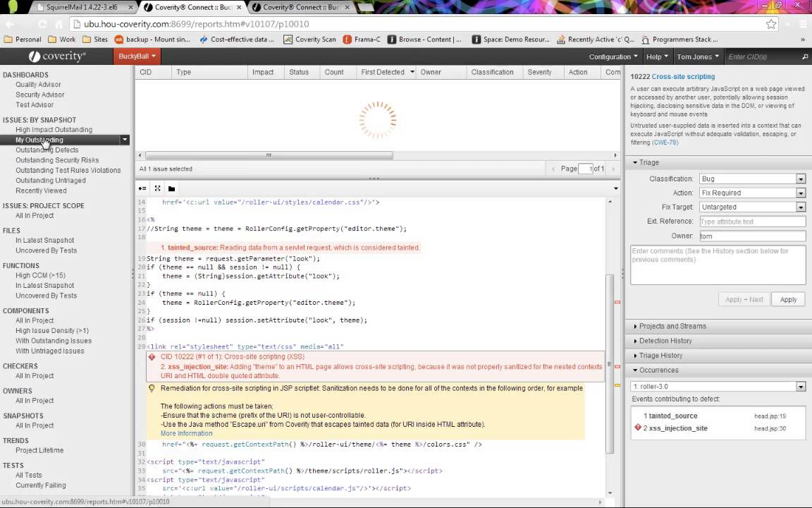The height and width of the screenshot is (508, 812).
Task: Open the Configuration menu
Action: point(613,56)
